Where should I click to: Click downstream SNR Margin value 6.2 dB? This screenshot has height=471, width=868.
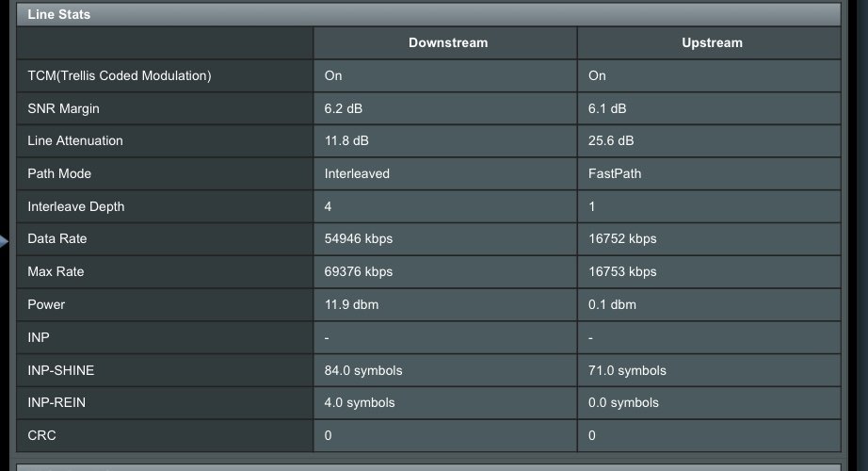click(x=344, y=108)
